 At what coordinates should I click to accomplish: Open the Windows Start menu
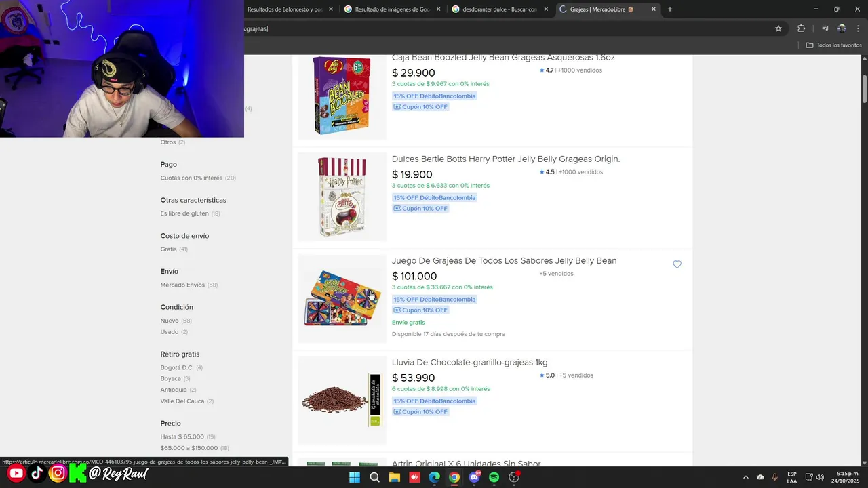click(355, 477)
